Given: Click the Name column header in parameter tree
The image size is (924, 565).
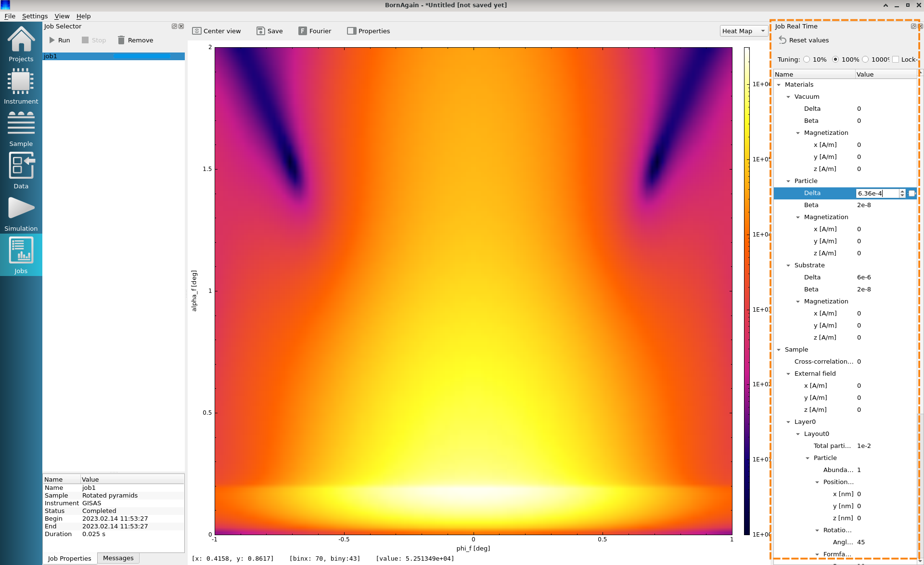Looking at the screenshot, I should click(x=814, y=74).
